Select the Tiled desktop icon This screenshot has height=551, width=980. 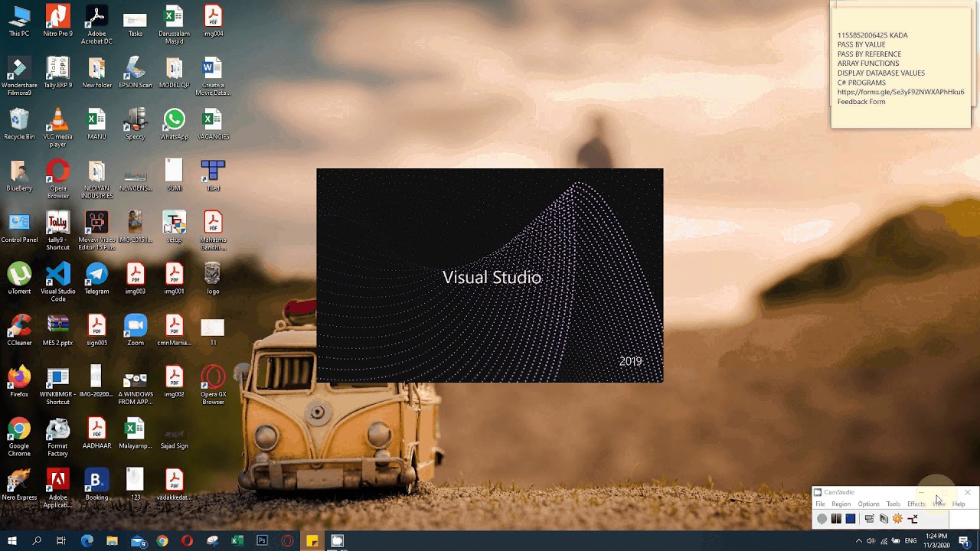(213, 175)
